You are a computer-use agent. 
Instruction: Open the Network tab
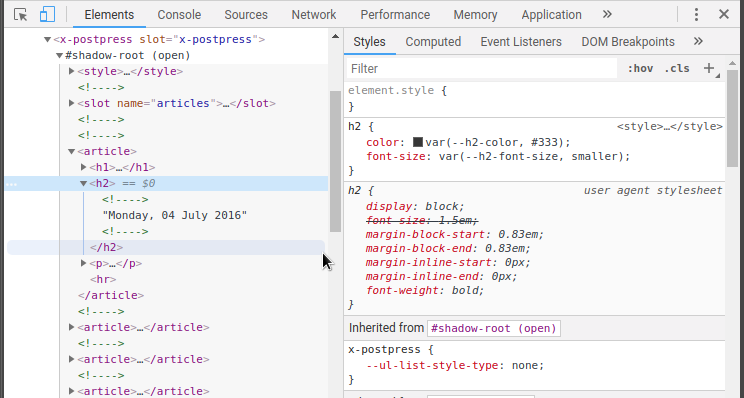tap(314, 15)
